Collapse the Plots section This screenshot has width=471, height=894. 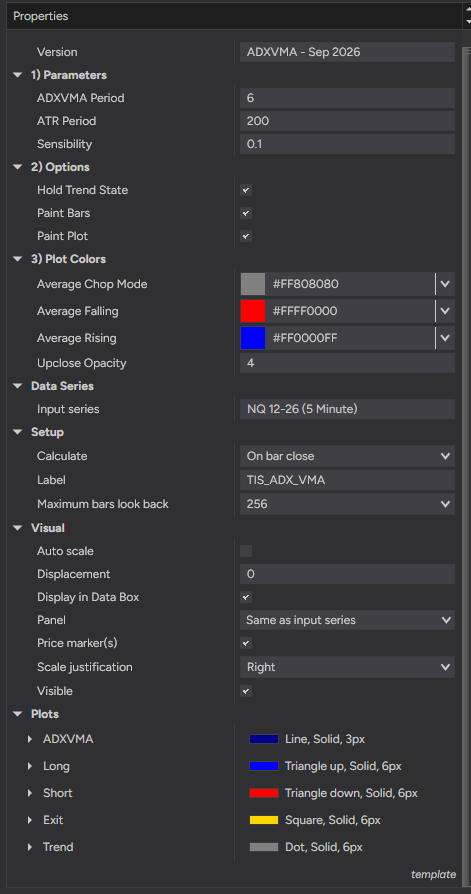tap(18, 714)
